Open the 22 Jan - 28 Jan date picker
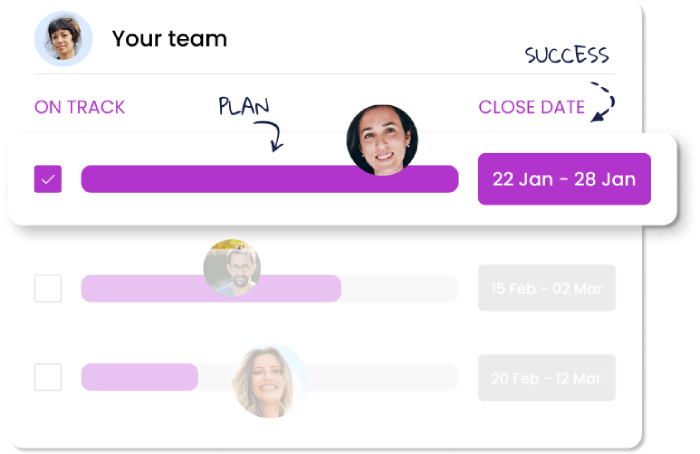The image size is (700, 454). (564, 179)
